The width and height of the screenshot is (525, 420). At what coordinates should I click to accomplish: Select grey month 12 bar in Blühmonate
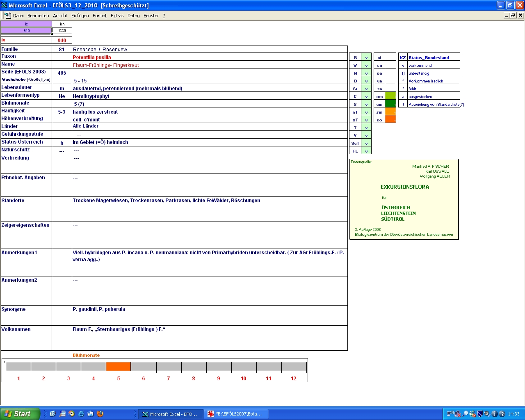tap(294, 367)
